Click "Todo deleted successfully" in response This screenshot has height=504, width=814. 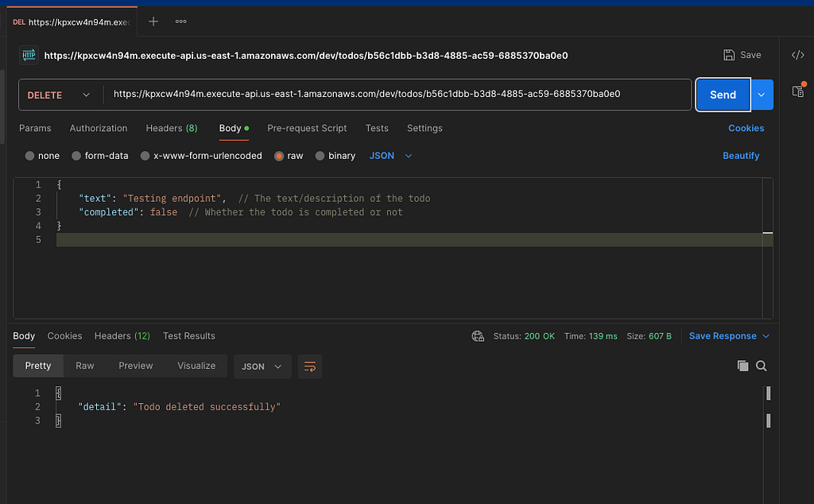[207, 407]
